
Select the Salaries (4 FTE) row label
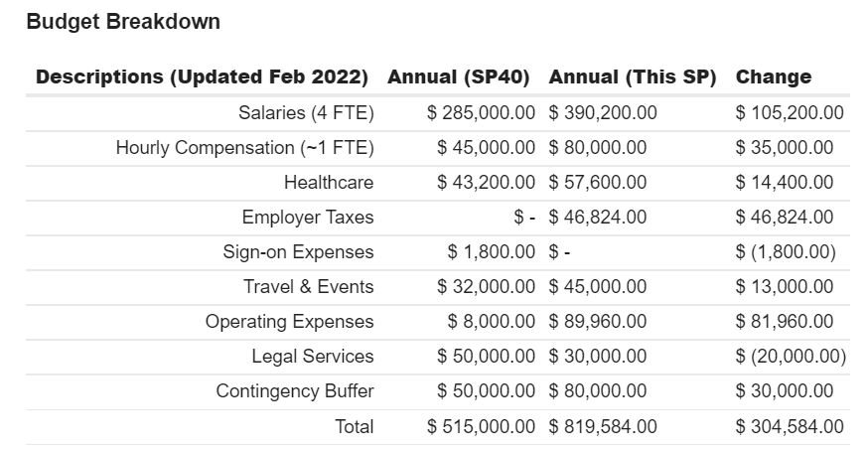tap(306, 113)
